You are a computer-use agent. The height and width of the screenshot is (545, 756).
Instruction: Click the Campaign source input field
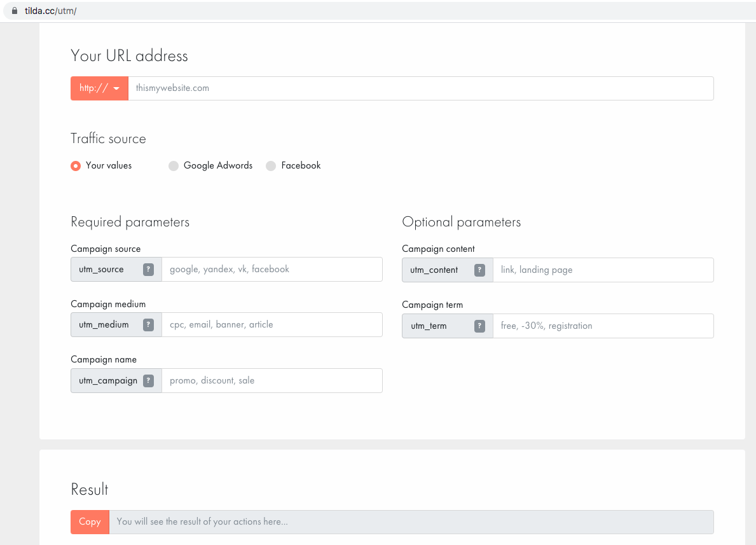[x=271, y=270]
